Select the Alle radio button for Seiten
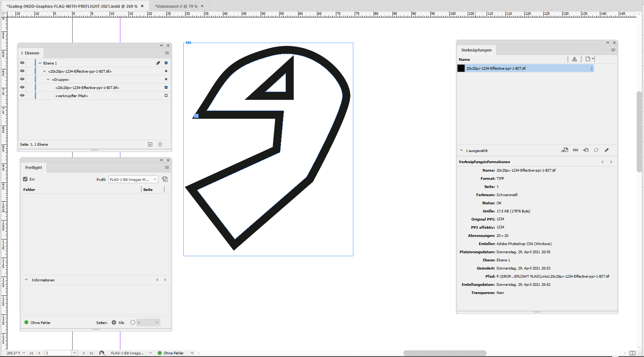644x357 pixels. click(x=114, y=323)
